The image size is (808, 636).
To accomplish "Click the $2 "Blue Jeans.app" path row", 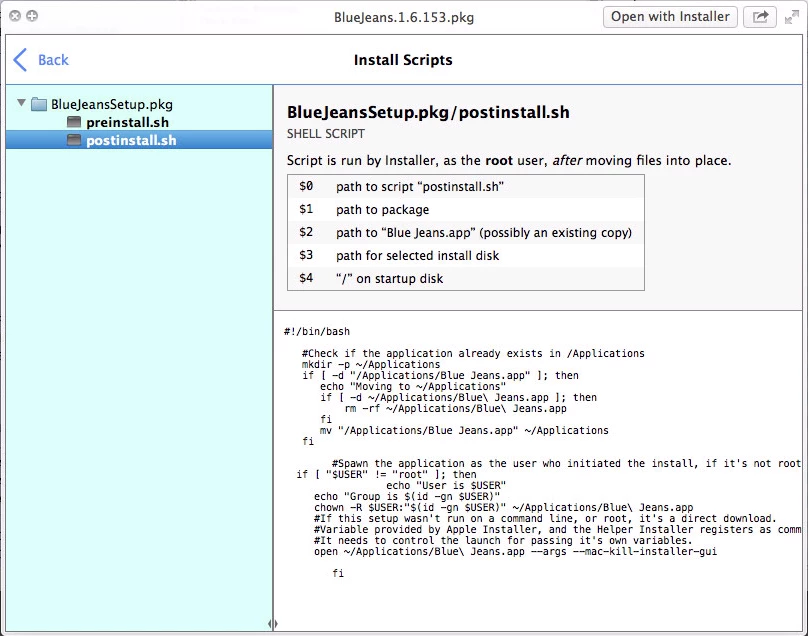I will click(466, 232).
